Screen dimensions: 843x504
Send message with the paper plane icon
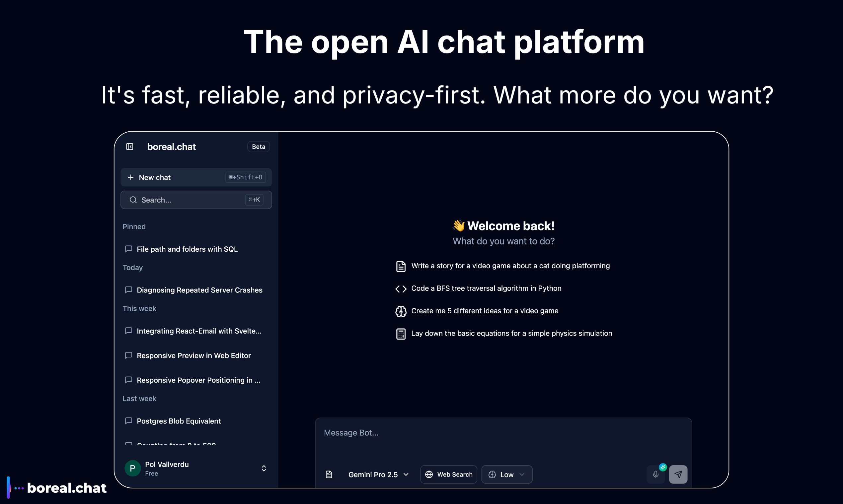click(678, 474)
